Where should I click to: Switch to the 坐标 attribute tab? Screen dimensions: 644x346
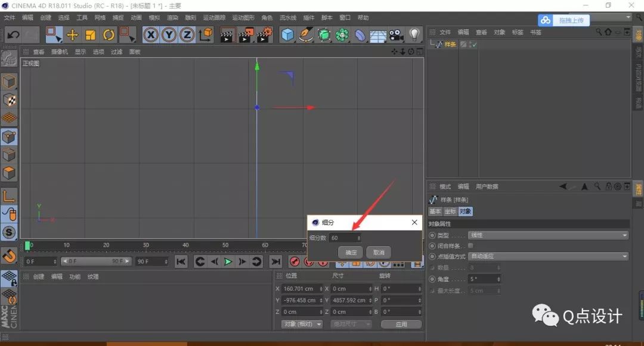450,211
